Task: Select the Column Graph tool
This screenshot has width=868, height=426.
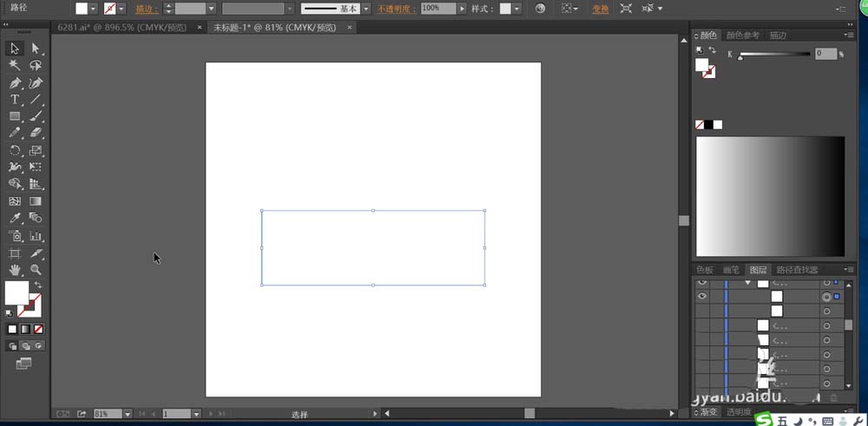Action: pyautogui.click(x=36, y=236)
